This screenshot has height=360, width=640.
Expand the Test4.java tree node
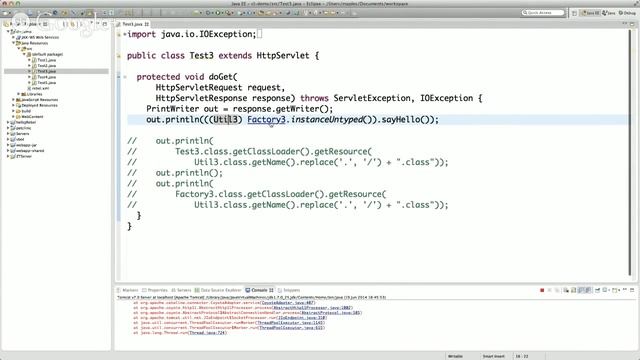[x=29, y=77]
